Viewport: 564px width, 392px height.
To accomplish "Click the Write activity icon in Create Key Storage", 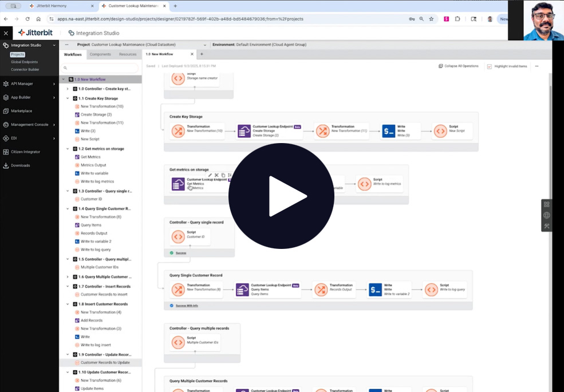I will [x=388, y=131].
